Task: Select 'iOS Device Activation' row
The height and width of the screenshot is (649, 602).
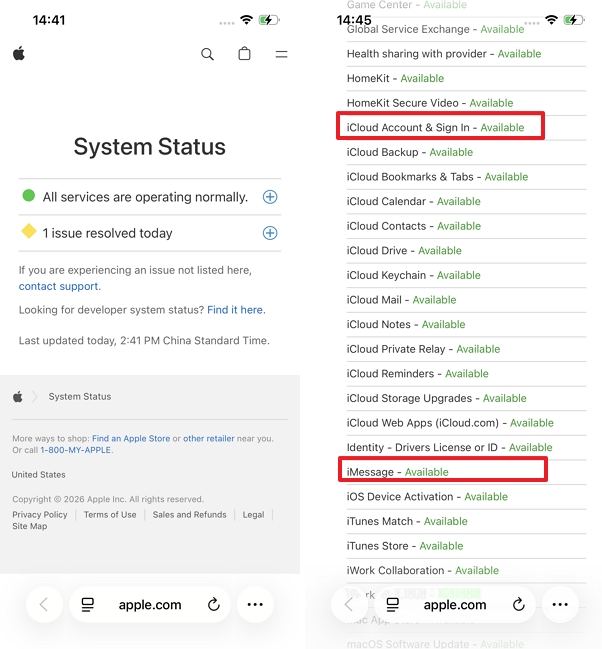Action: tap(467, 497)
